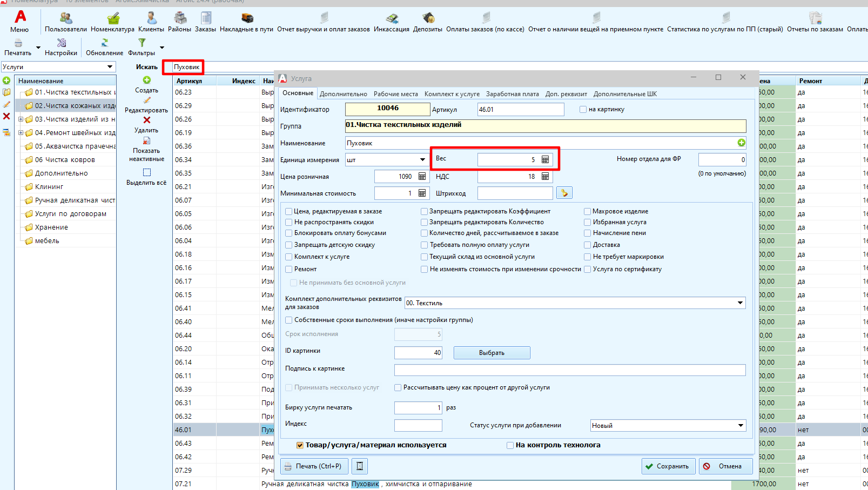Click the calculator icon in Вес field
Screen dimensions: 868x490
click(x=545, y=160)
